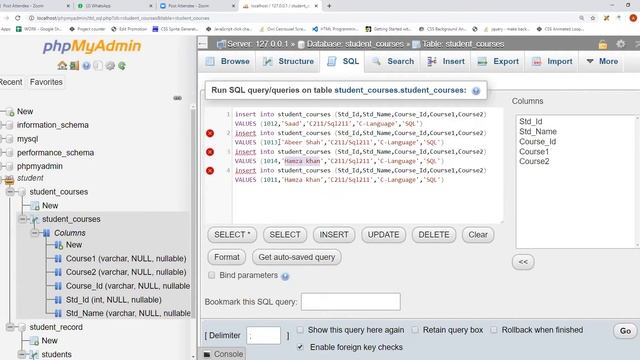Click the address bar URL
Screen dimensions: 640x360
[122, 18]
